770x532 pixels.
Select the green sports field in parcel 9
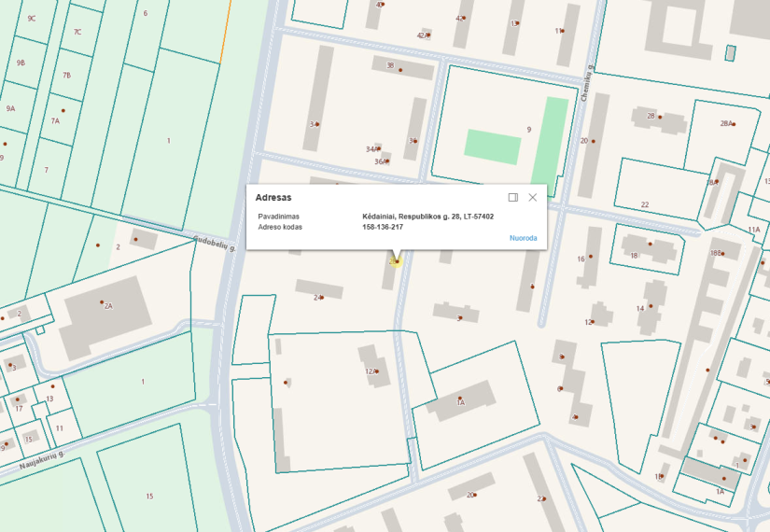(493, 147)
